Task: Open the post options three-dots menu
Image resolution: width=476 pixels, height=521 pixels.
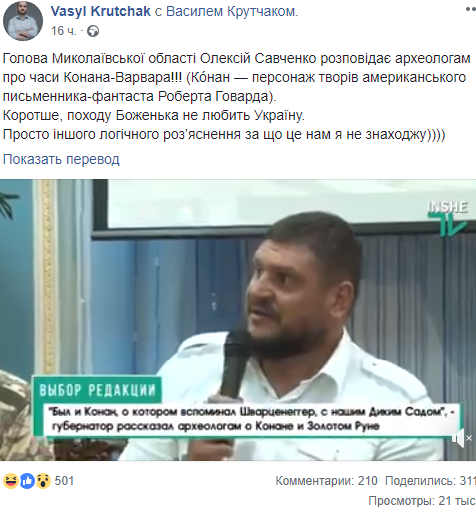Action: (x=471, y=9)
